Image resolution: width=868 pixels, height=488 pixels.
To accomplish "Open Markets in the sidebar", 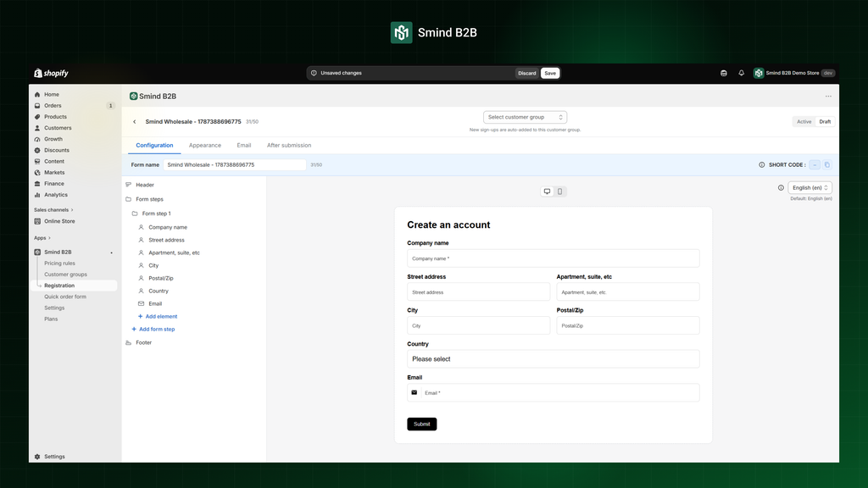I will point(54,173).
